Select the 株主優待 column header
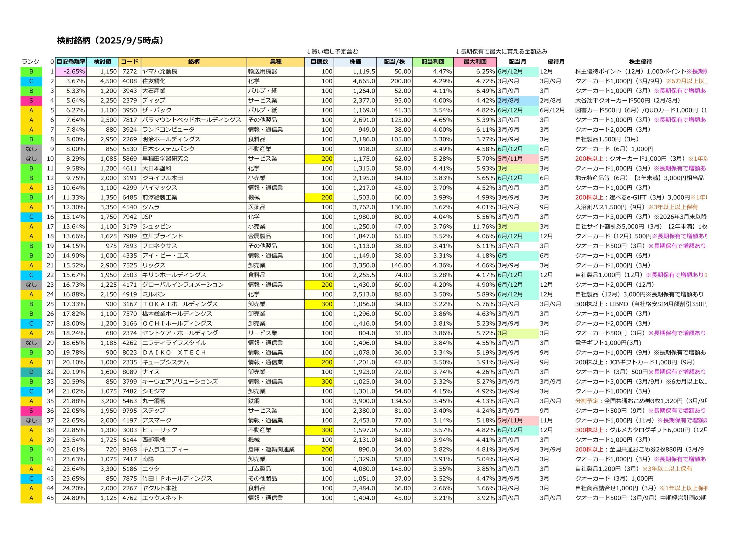 tap(641, 62)
